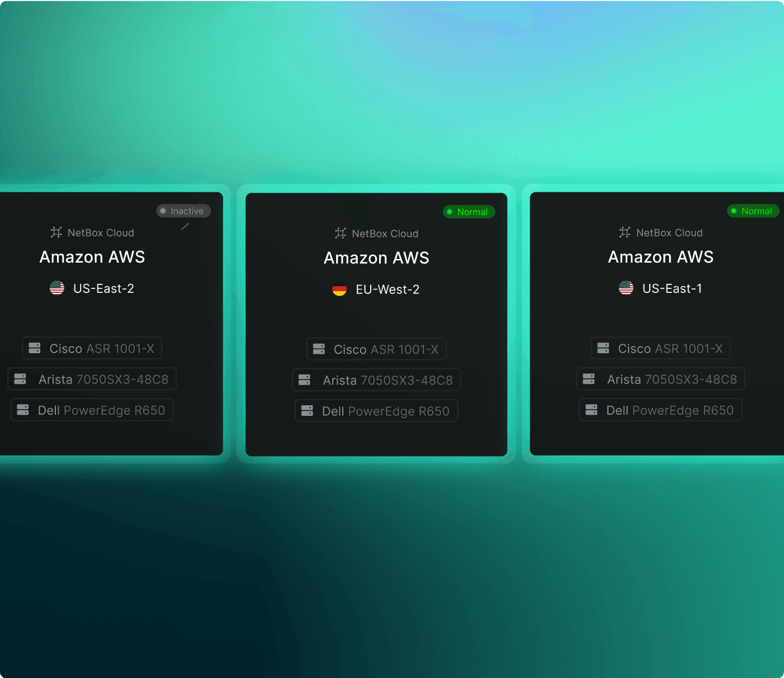784x678 pixels.
Task: Click server icon in Cisco ASR chip, EU-West-2 card
Action: [319, 349]
